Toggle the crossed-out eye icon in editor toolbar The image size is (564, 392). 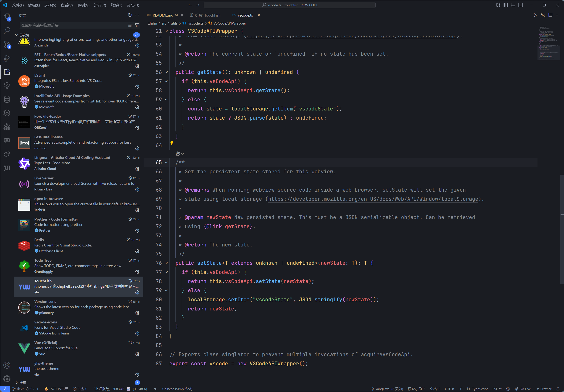(x=543, y=15)
